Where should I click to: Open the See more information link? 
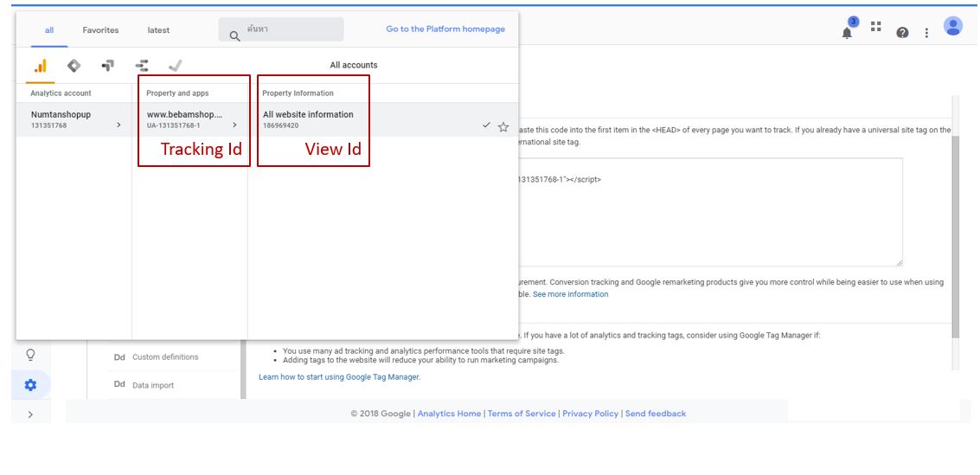(x=570, y=294)
